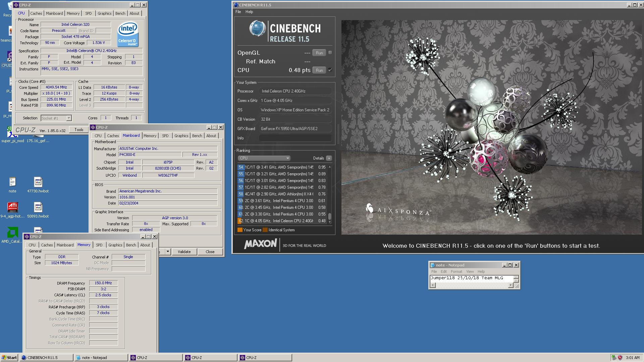The width and height of the screenshot is (644, 362).
Task: Click the CPU-Z Memory window title icon
Action: click(27, 237)
